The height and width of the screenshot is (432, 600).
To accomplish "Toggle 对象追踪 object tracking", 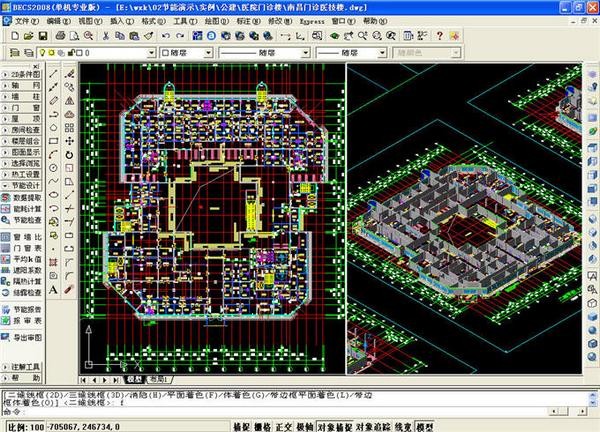I will [x=373, y=427].
